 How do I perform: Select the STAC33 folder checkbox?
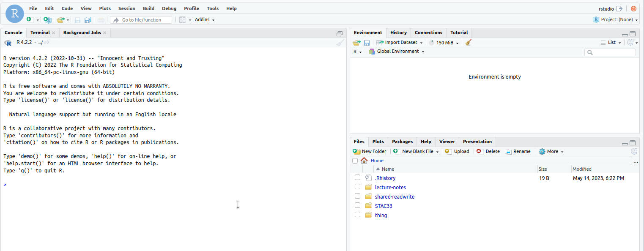click(x=357, y=205)
